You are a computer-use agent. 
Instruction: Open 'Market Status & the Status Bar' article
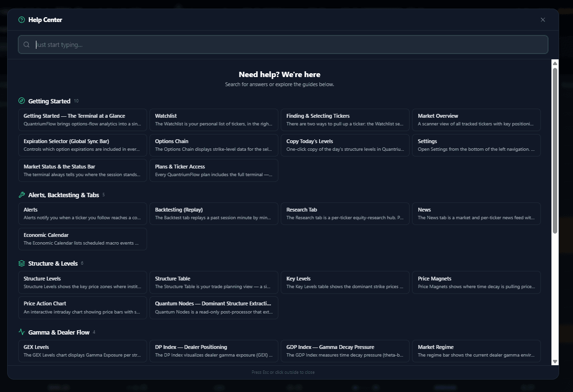82,170
